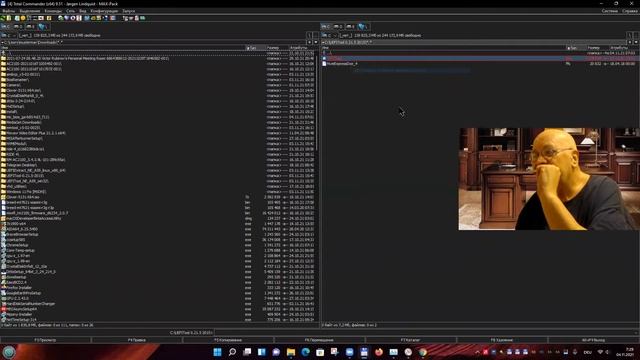This screenshot has width=640, height=360.
Task: Click the command line input field
Action: pyautogui.click(x=426, y=333)
